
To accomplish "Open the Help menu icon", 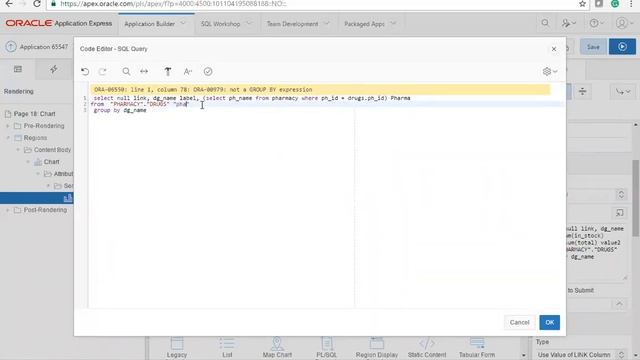I will (596, 23).
